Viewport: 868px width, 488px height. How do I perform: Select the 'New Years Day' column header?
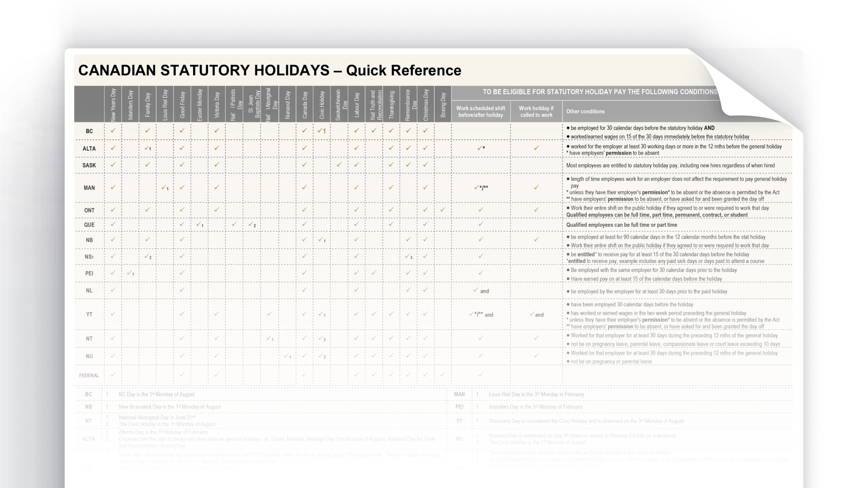click(113, 104)
